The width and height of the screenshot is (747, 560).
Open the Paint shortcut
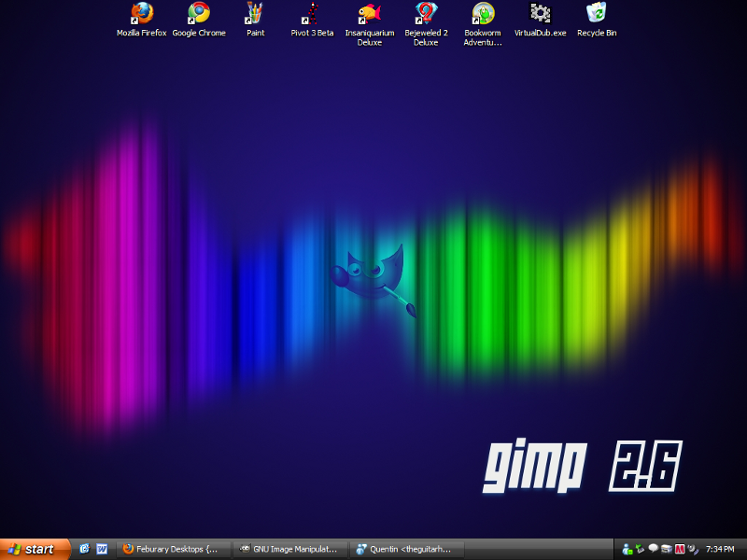click(x=255, y=17)
